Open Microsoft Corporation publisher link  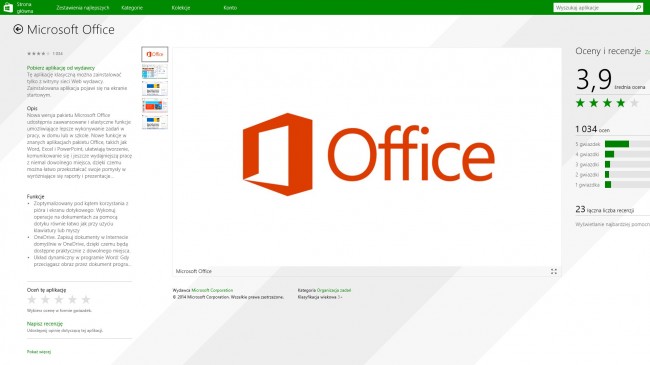212,290
